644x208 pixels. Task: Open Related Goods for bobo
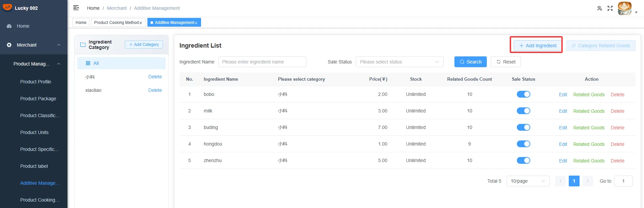point(589,95)
